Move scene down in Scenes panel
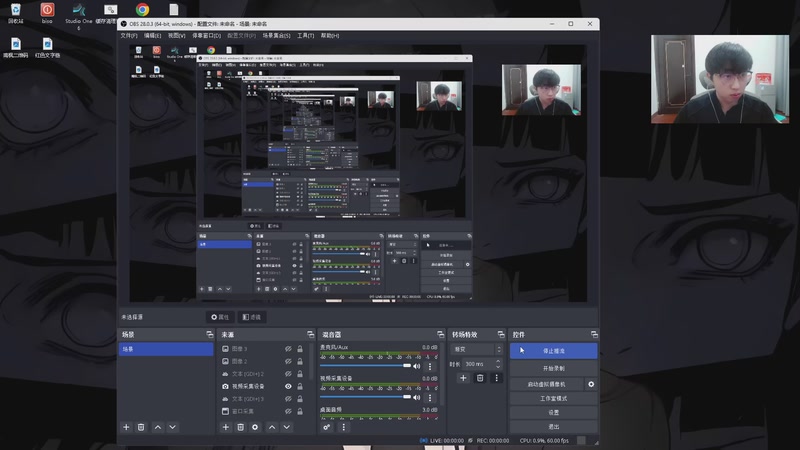Viewport: 800px width, 450px height. pyautogui.click(x=172, y=427)
